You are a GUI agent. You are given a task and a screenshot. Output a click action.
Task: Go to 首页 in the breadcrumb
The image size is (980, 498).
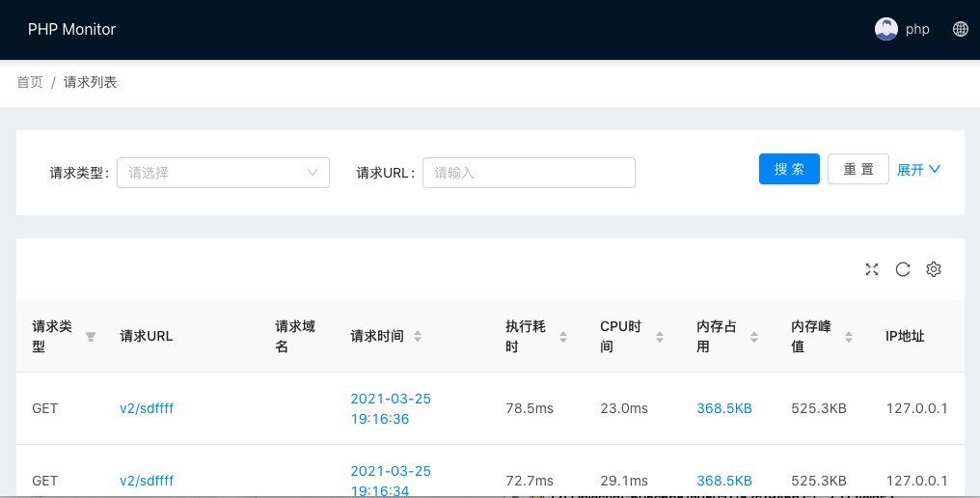(x=30, y=82)
